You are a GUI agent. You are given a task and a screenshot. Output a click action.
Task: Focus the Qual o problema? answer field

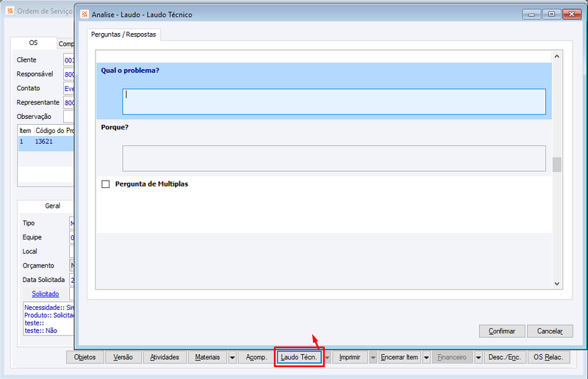tap(334, 101)
